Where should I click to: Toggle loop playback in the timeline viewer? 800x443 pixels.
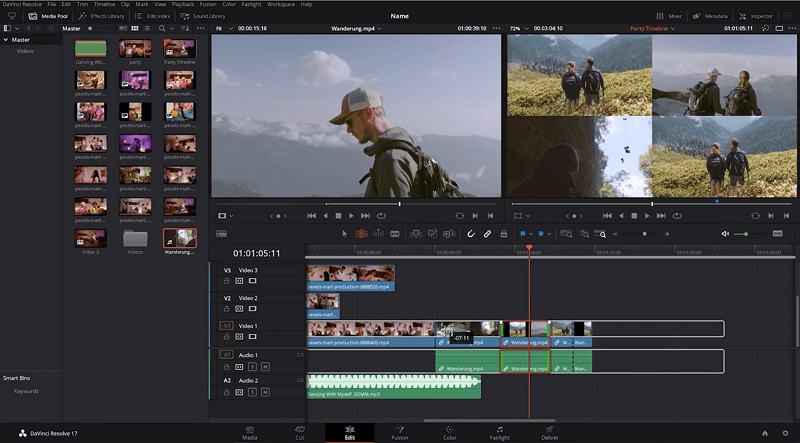coord(677,216)
